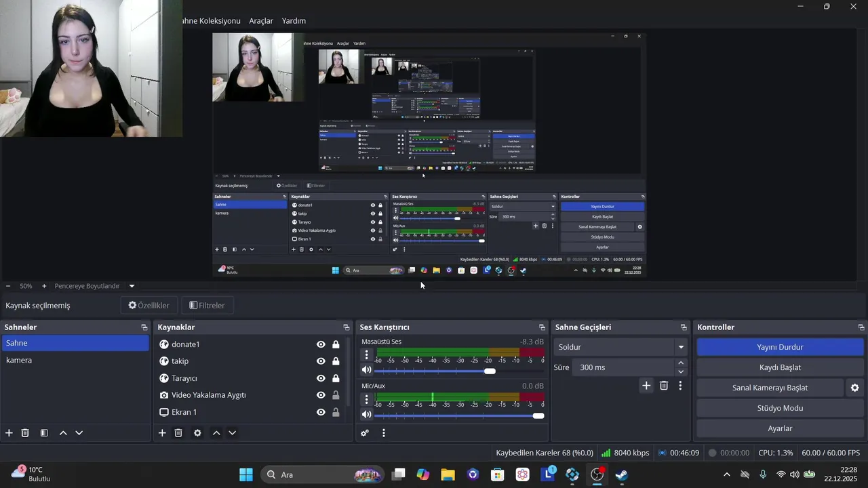This screenshot has height=488, width=868.
Task: Hide the Tarayıcı source
Action: 321,378
